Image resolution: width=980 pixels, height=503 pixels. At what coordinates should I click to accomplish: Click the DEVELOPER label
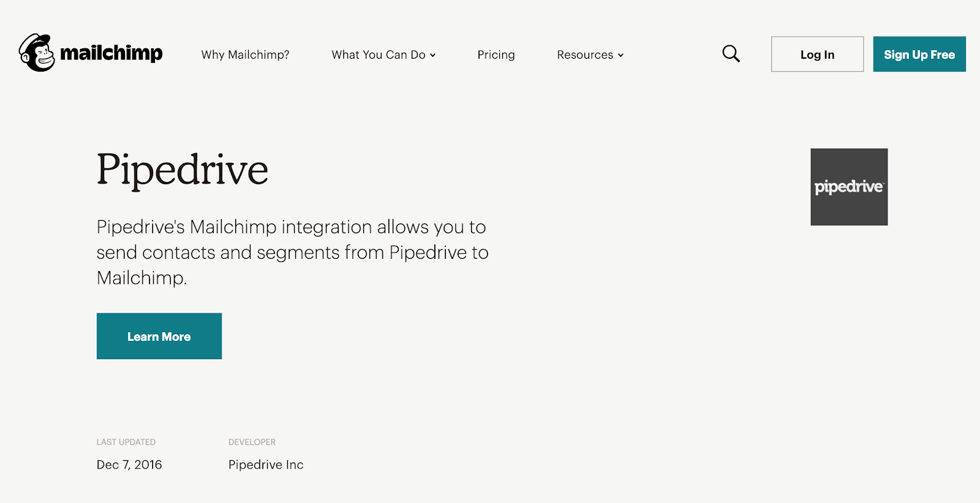coord(252,442)
